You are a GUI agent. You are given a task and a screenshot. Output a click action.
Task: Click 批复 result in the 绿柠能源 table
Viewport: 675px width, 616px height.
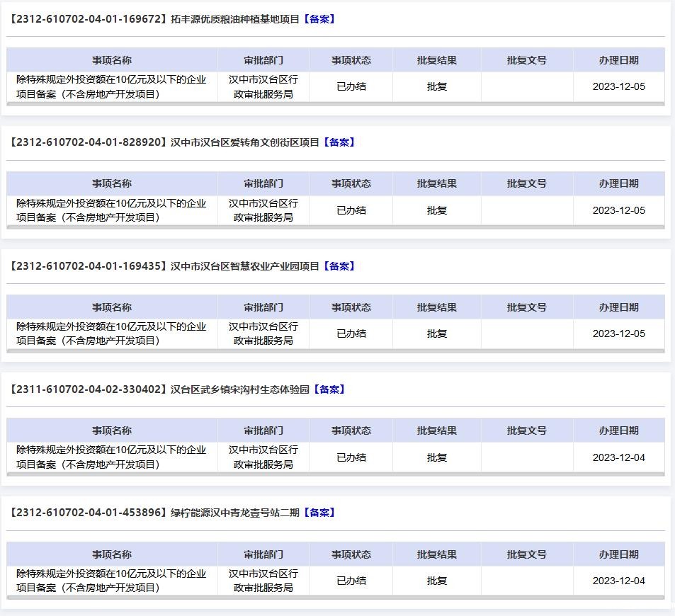(x=436, y=581)
